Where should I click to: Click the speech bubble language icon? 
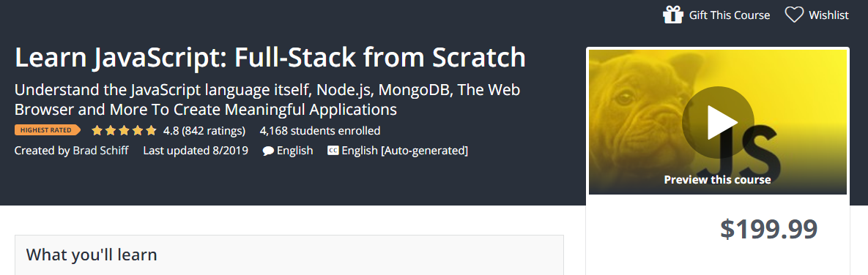(x=268, y=151)
